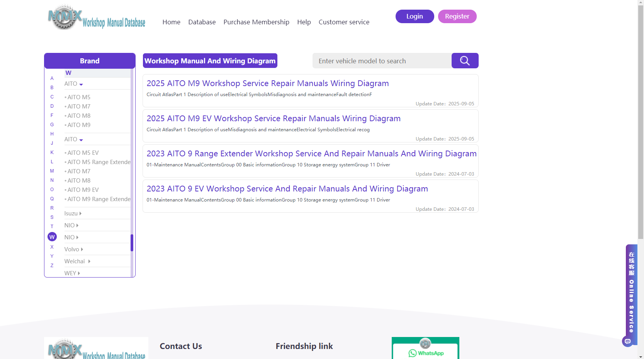Expand the second NIO brand group

71,237
